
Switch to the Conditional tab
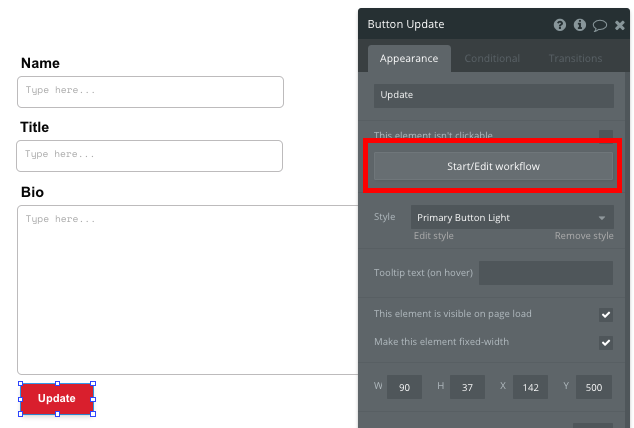492,59
